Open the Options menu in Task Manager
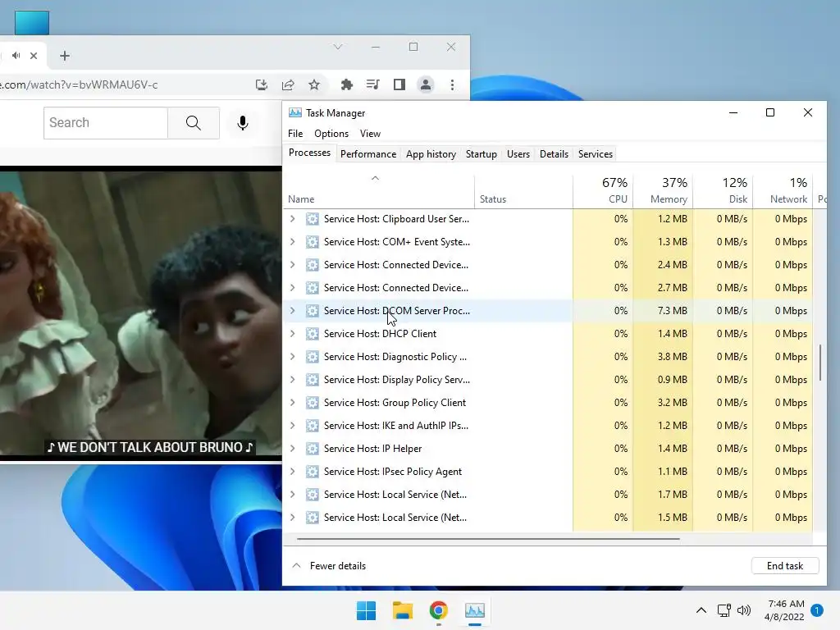Screen dimensions: 840x630 pos(331,134)
